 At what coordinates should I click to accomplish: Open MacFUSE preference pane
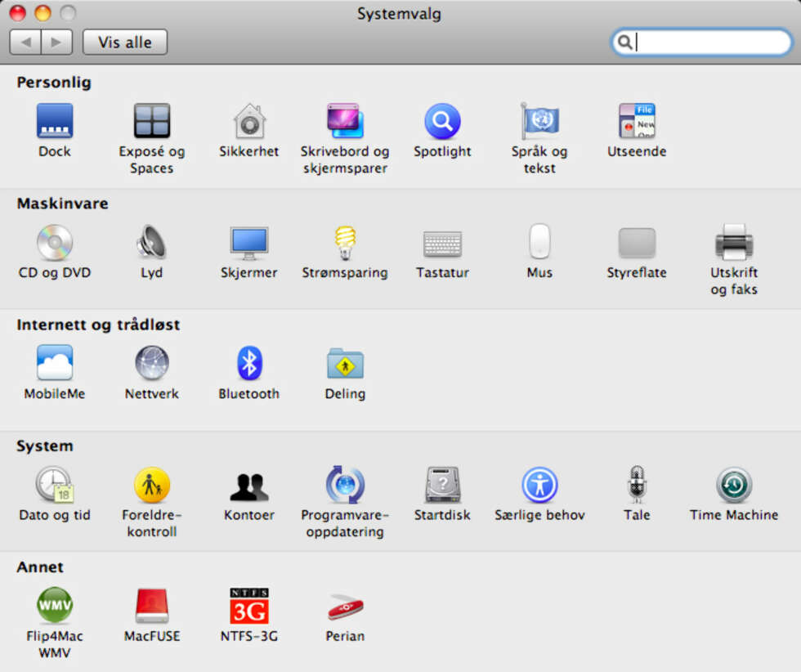(152, 606)
